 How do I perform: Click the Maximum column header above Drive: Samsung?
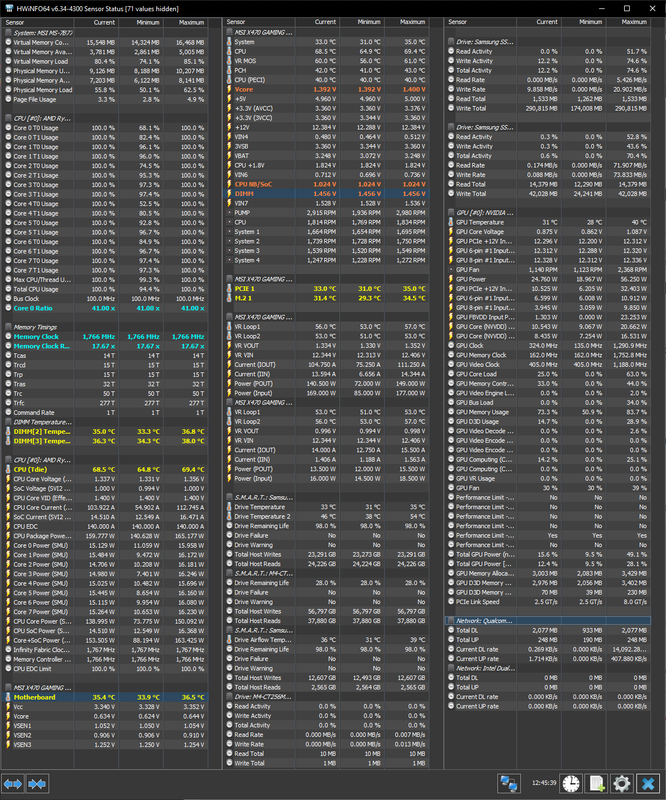[629, 22]
